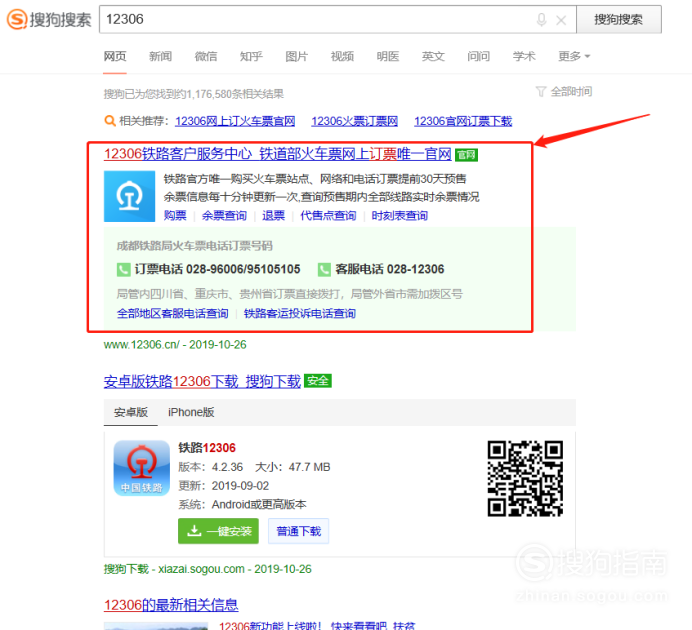Open the 明医 tab
This screenshot has height=630, width=692.
(387, 56)
